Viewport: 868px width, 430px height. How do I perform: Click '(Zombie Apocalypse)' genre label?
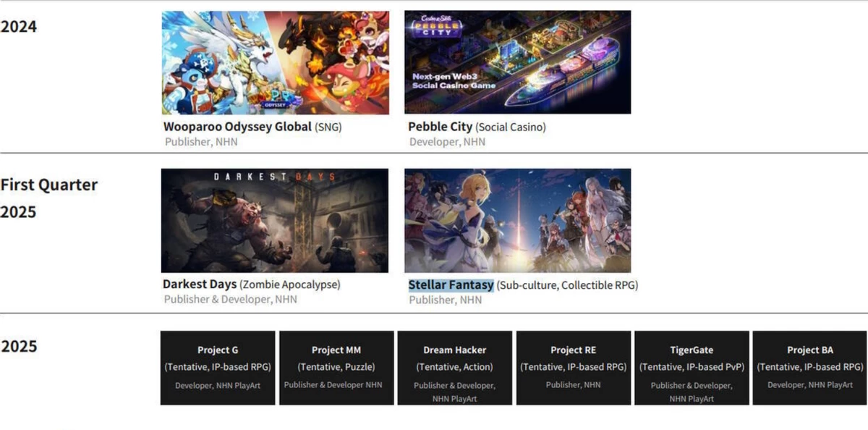[x=290, y=285]
